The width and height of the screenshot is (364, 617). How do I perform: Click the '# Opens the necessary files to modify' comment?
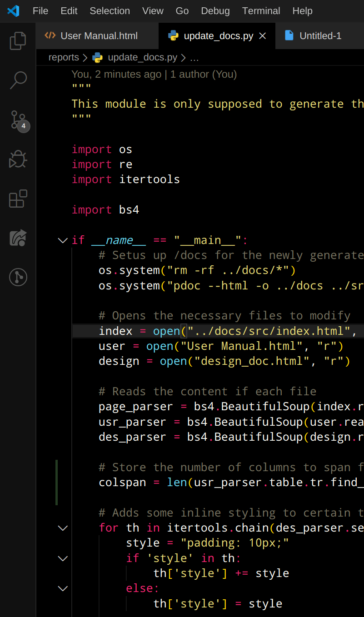pyautogui.click(x=224, y=316)
